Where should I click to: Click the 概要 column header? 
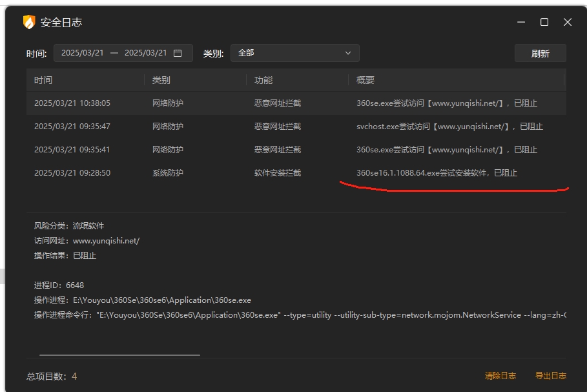(x=366, y=80)
